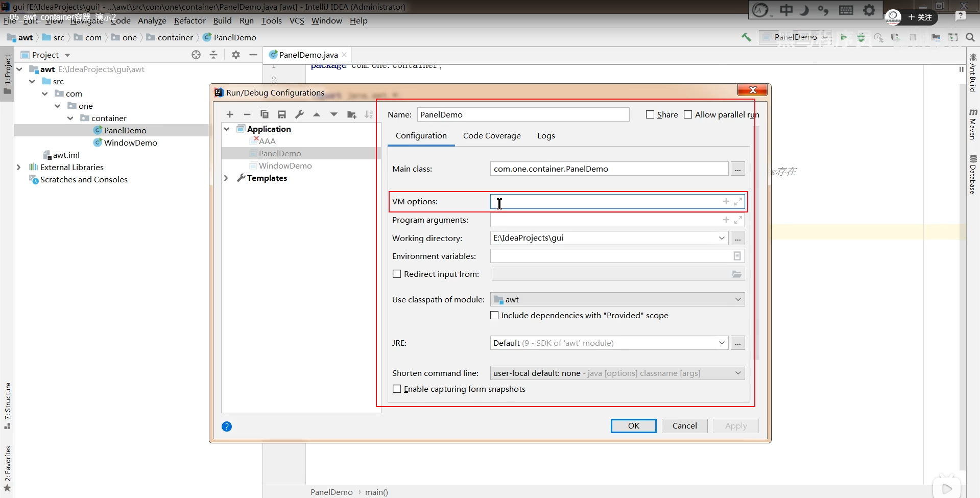The image size is (980, 498).
Task: Enable capturing form snapshots checkbox
Action: (397, 389)
